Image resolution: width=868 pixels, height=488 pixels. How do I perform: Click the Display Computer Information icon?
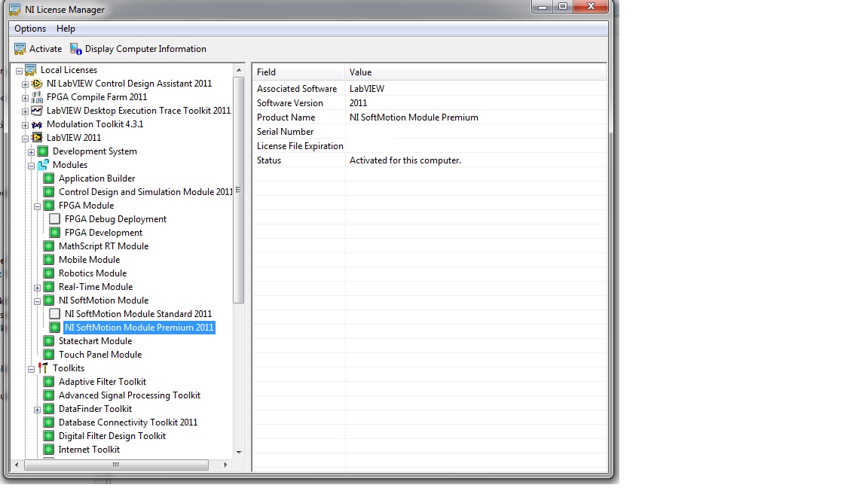coord(76,49)
